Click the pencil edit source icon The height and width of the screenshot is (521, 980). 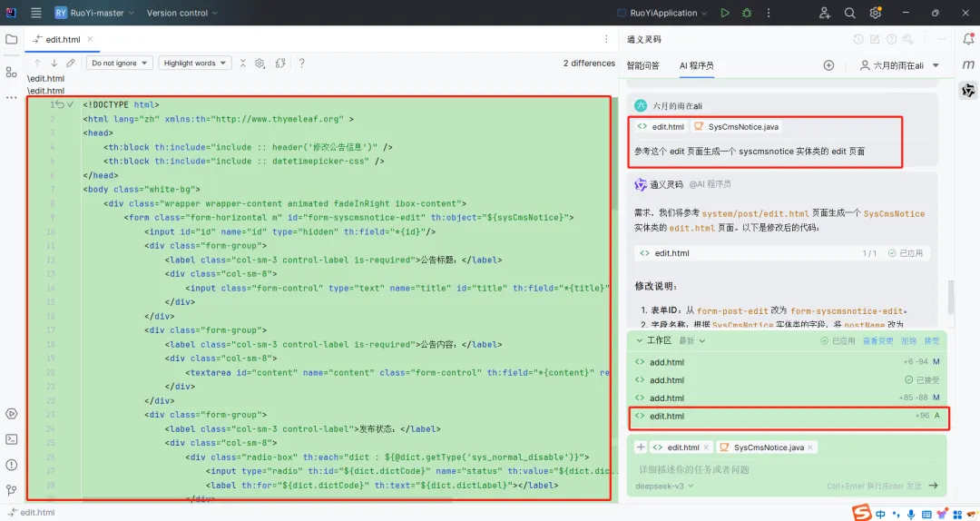click(x=71, y=64)
